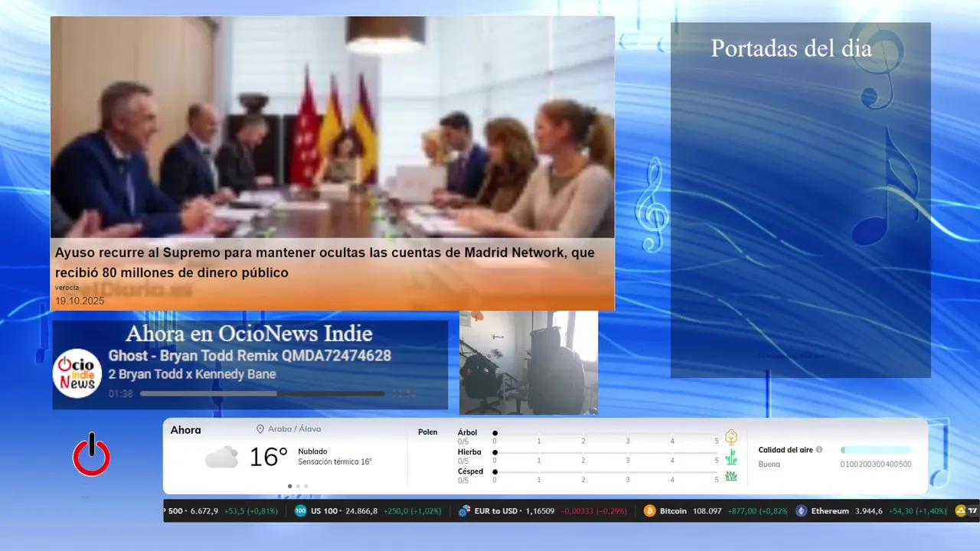Click the Ethereum price 3.944,6
Screen dimensions: 980x551
point(869,511)
